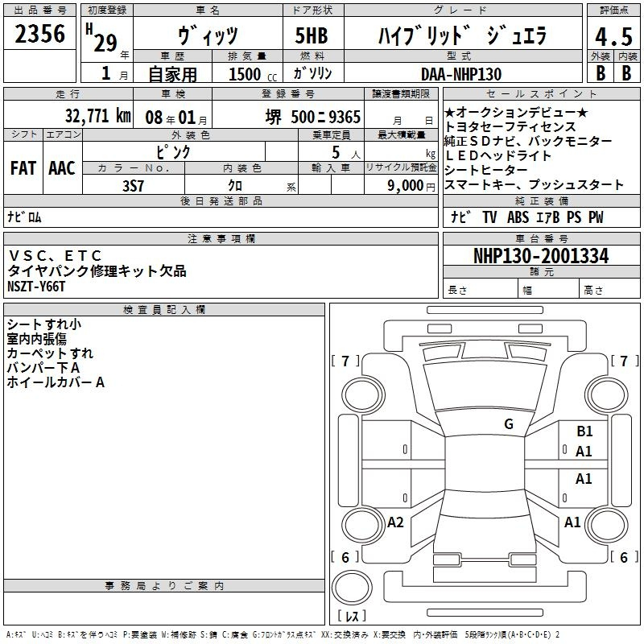Select the ★オークションデビュー★ sales point

[x=517, y=112]
